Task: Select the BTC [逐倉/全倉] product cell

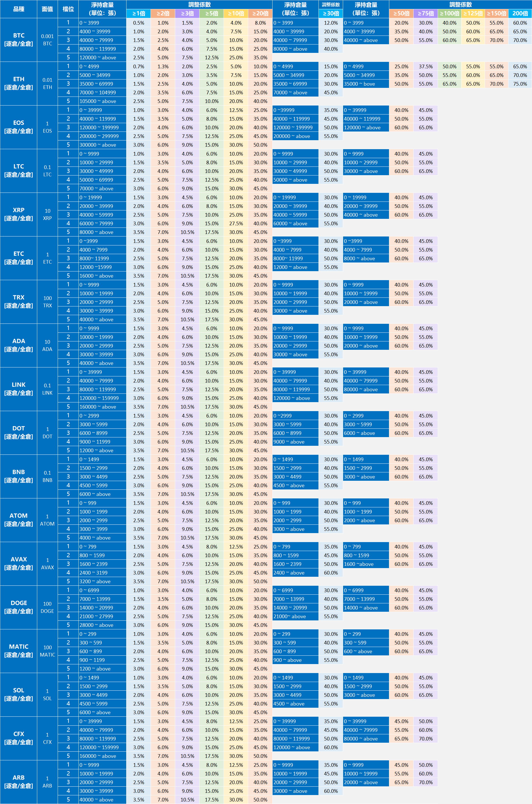Action: point(19,40)
